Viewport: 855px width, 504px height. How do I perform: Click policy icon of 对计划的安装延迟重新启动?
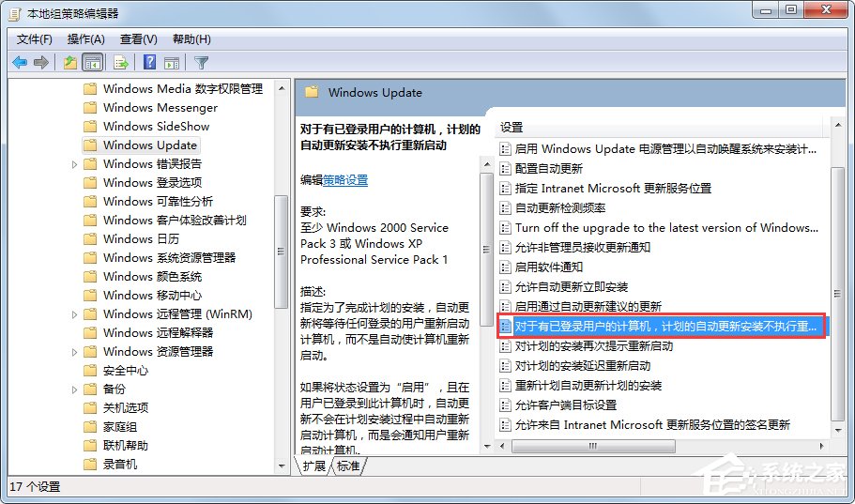tap(506, 365)
